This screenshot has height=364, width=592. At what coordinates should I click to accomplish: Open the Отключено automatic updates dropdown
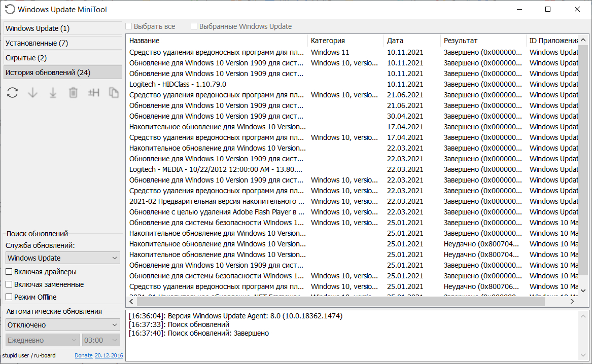[x=63, y=325]
